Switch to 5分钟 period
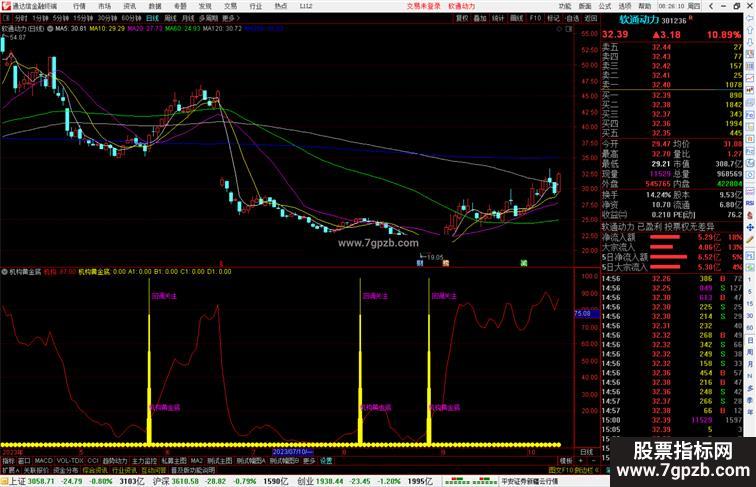 click(61, 18)
